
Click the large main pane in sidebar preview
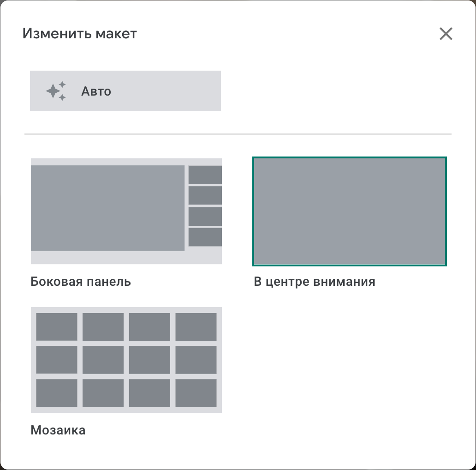coord(107,208)
